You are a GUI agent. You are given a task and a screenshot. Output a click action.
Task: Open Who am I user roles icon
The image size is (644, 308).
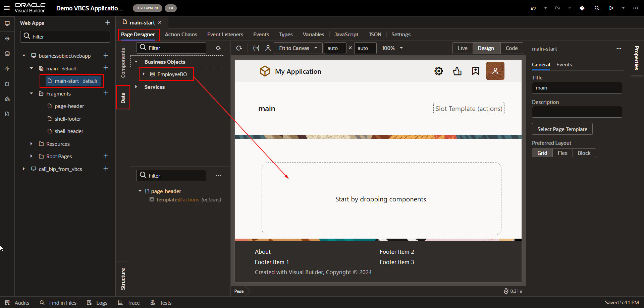268,48
